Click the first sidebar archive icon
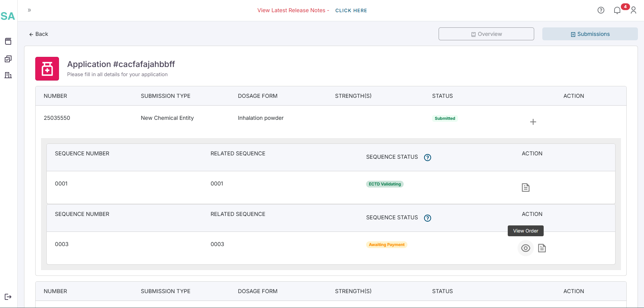Screen dimensions: 644x308 pos(8,41)
